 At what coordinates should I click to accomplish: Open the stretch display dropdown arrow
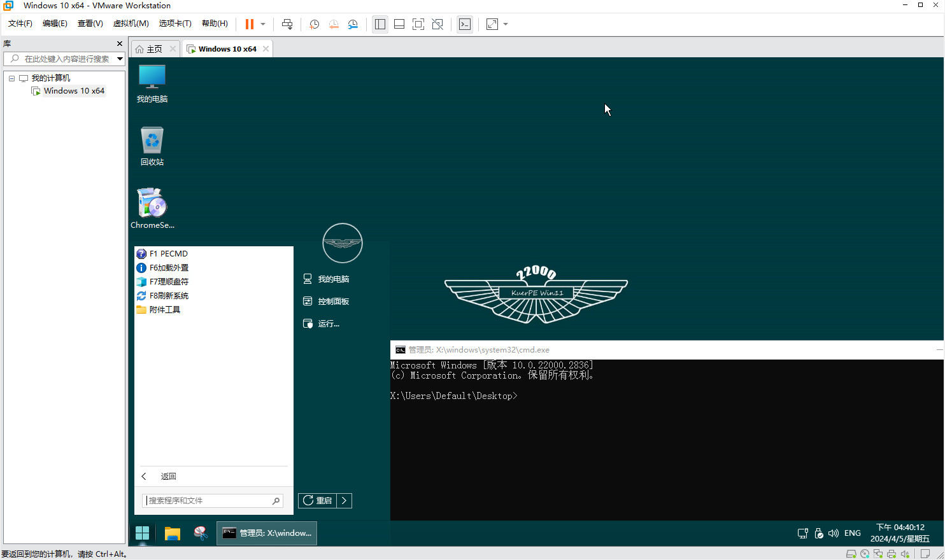pyautogui.click(x=506, y=24)
